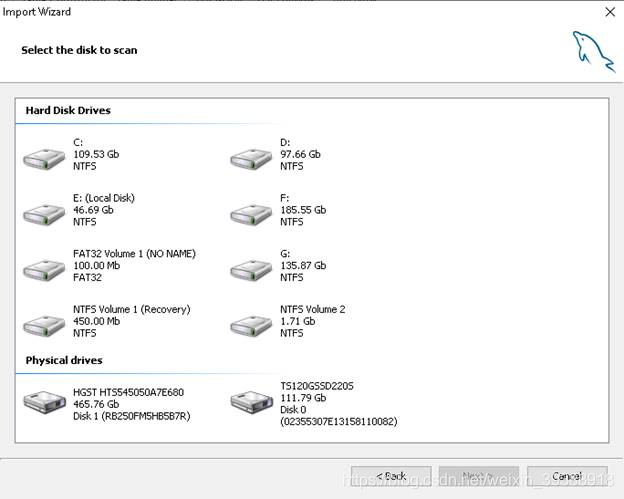The width and height of the screenshot is (624, 499).
Task: Select the FAT32 Volume 1 drive icon
Action: click(x=45, y=270)
